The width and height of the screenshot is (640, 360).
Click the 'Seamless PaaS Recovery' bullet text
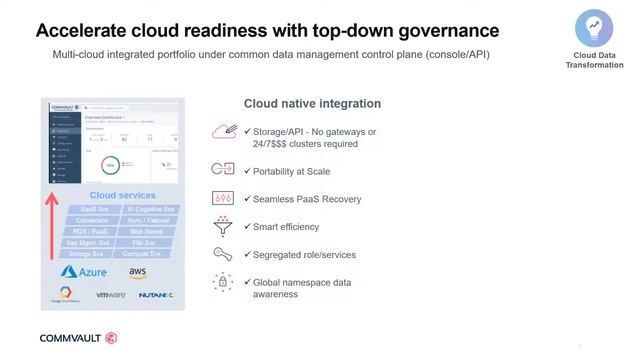[307, 199]
